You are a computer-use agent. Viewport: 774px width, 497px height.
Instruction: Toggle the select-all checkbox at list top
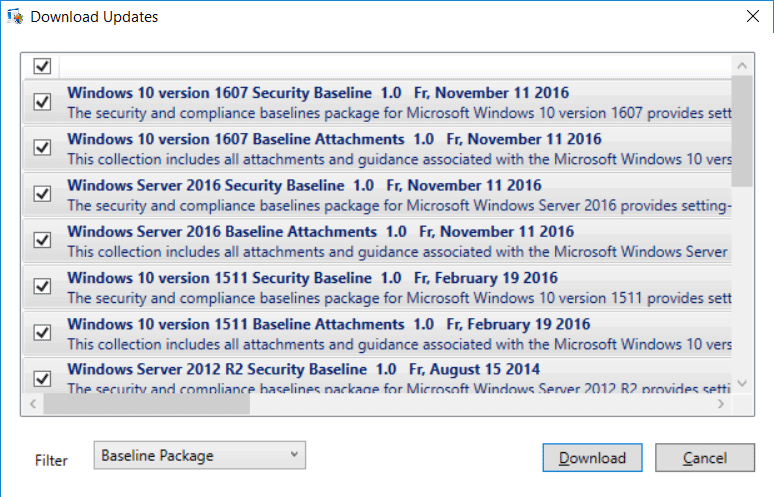(42, 66)
